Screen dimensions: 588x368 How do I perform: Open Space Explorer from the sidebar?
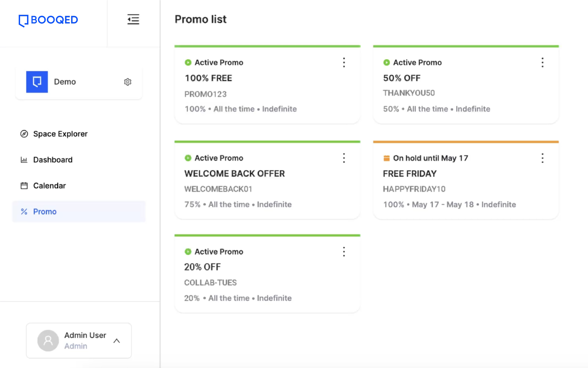click(60, 134)
